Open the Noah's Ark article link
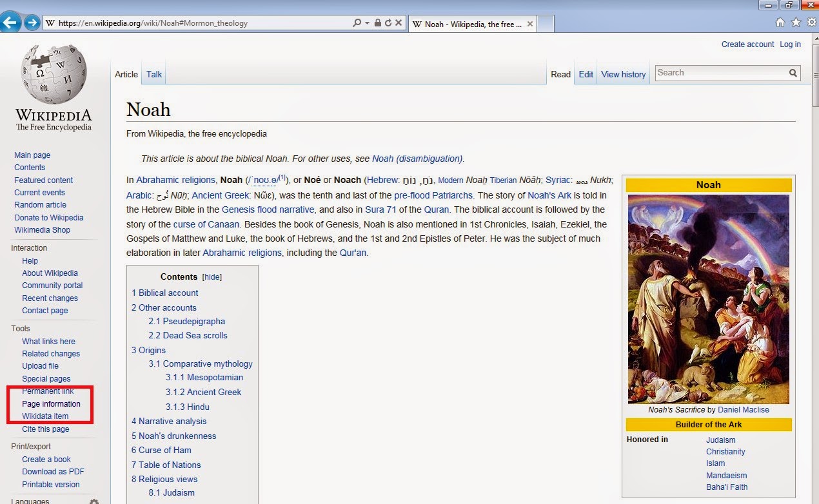Image resolution: width=819 pixels, height=504 pixels. (x=550, y=195)
